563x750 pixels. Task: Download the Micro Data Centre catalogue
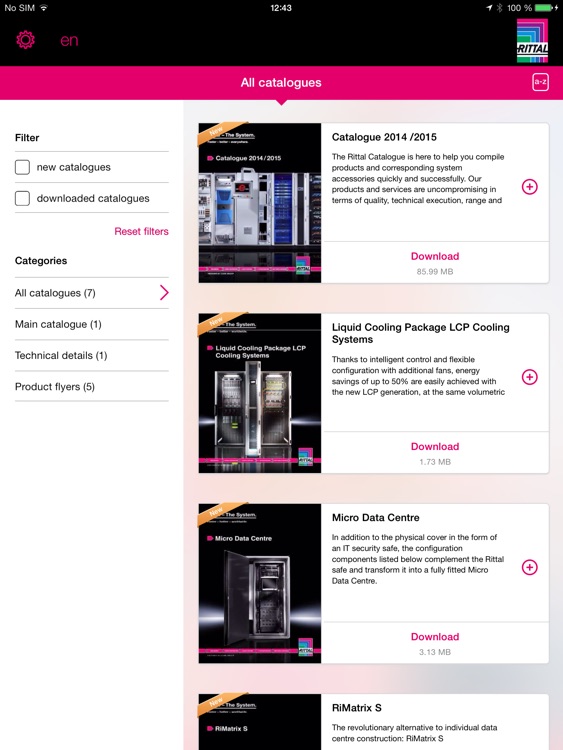pyautogui.click(x=435, y=637)
